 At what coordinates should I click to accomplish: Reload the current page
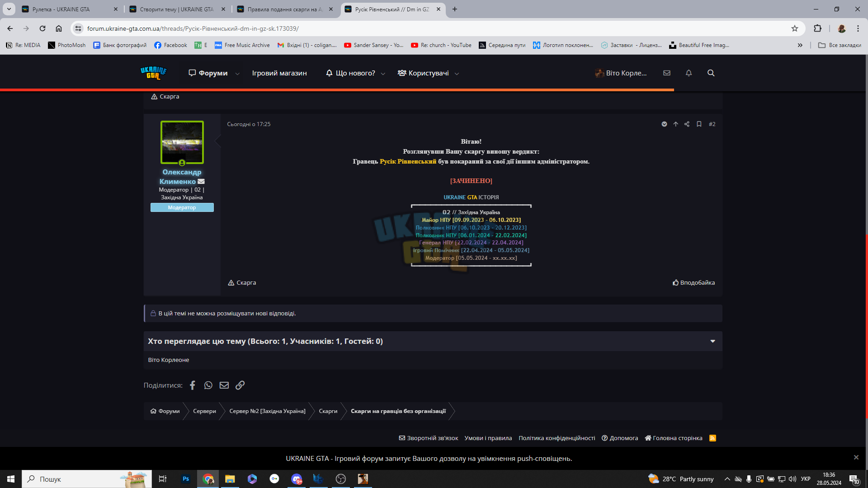[x=42, y=28]
